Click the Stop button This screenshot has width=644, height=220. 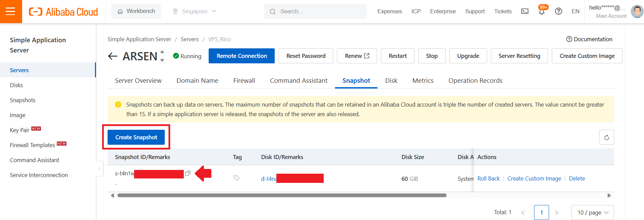click(x=432, y=56)
